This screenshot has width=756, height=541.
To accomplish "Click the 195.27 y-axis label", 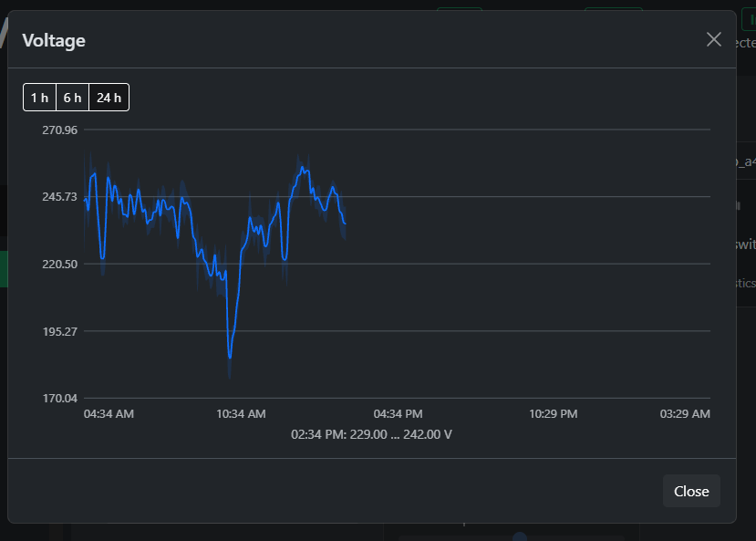I will (x=60, y=332).
